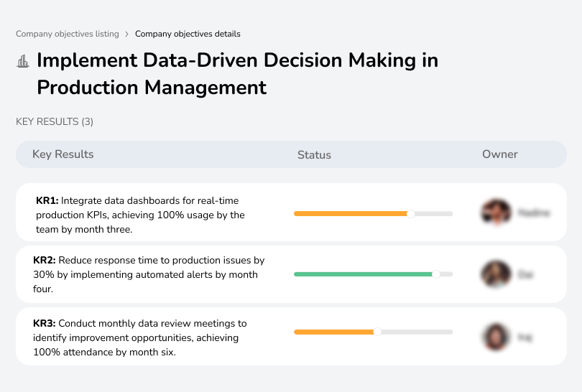Click the KEY RESULTS (3) label
Image resolution: width=582 pixels, height=392 pixels.
click(55, 121)
